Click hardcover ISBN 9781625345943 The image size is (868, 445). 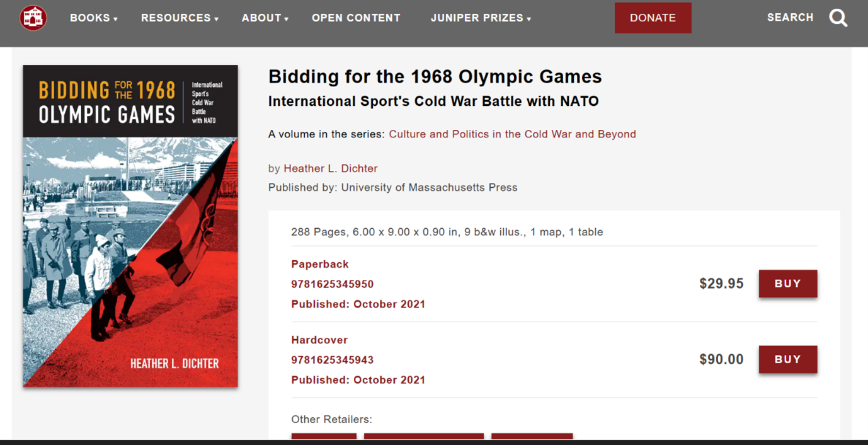point(332,360)
